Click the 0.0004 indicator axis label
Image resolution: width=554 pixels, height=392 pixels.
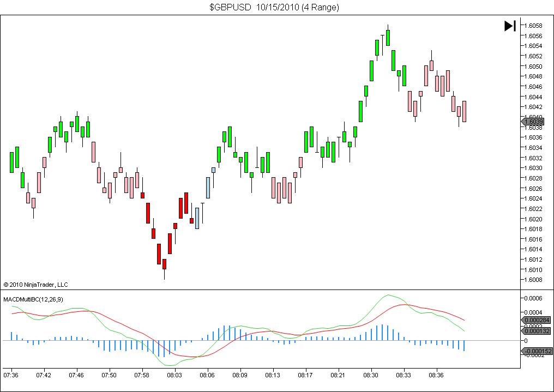coord(533,312)
